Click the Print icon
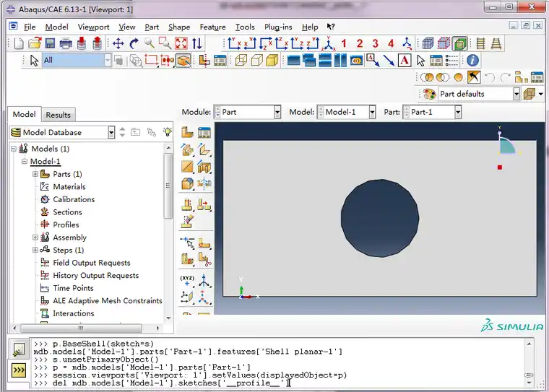549x392 pixels. (66, 44)
